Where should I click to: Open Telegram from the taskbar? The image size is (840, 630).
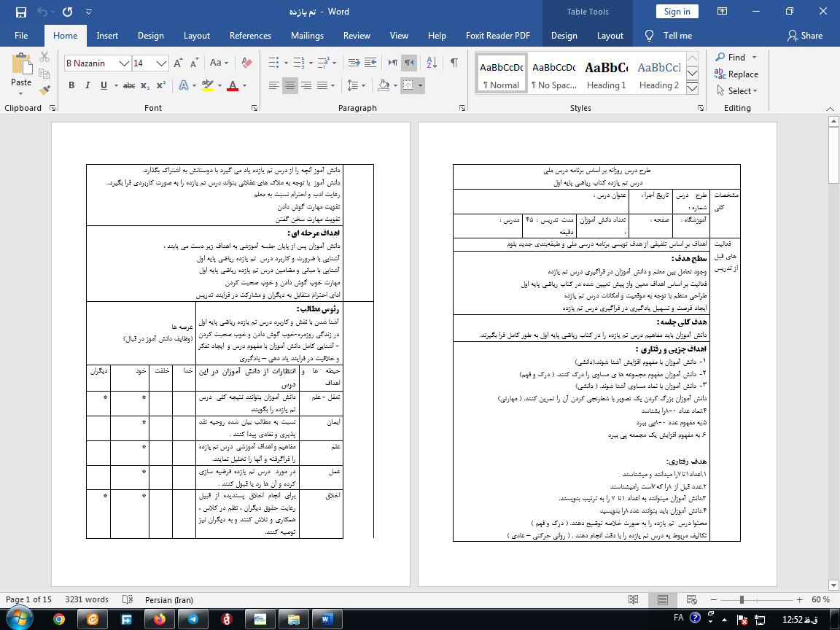(192, 618)
